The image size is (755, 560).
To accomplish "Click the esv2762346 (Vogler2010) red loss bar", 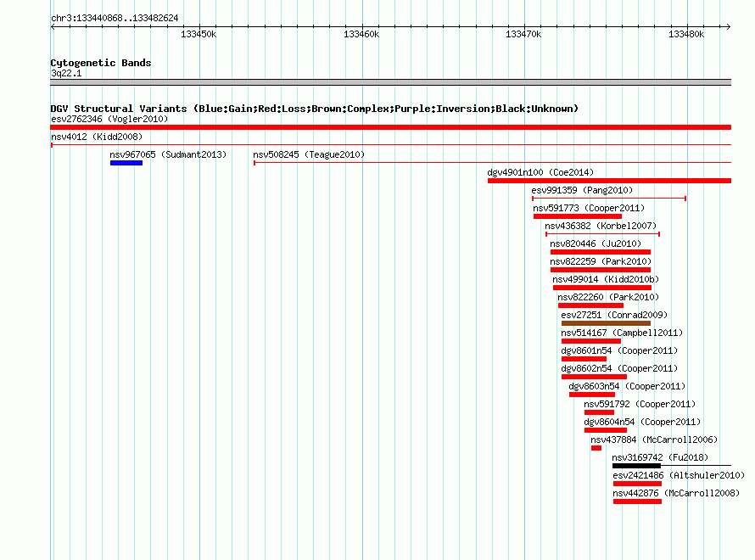I will 390,127.
